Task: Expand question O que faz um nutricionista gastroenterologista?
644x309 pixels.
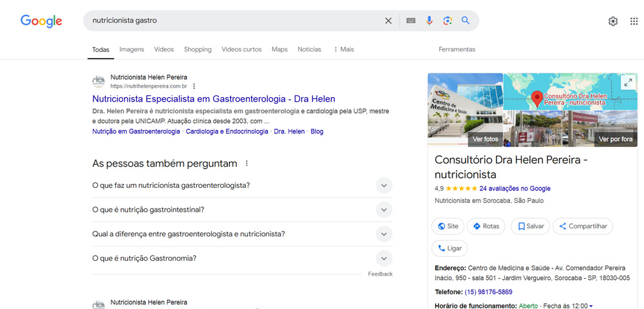Action: coord(242,185)
